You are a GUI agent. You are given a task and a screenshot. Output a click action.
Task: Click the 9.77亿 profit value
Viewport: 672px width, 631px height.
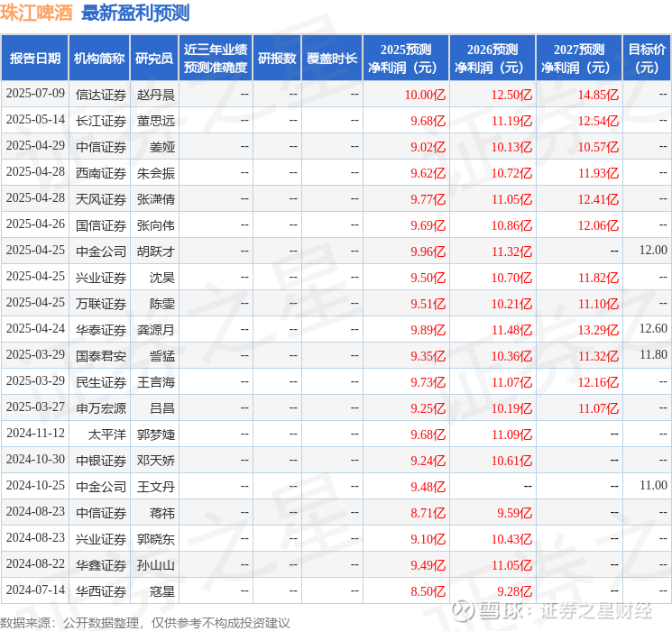point(428,199)
